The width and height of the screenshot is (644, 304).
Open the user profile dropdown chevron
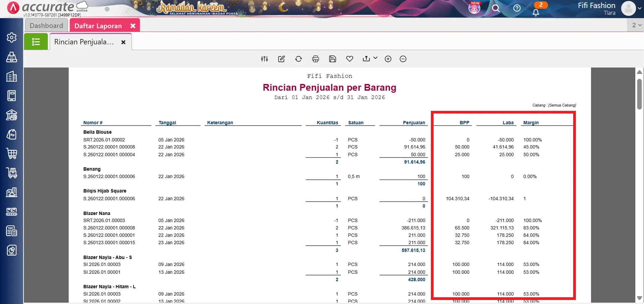point(640,9)
